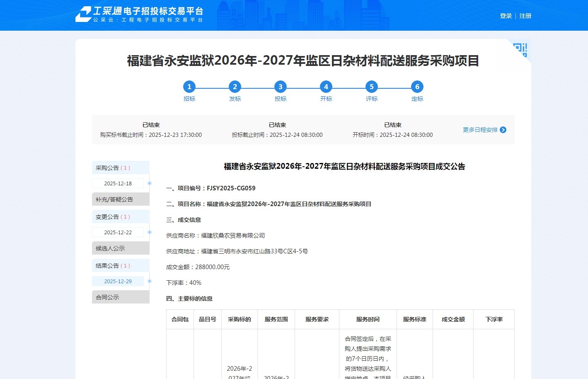Click step 2 发标 circle
The image size is (588, 379).
click(x=235, y=87)
